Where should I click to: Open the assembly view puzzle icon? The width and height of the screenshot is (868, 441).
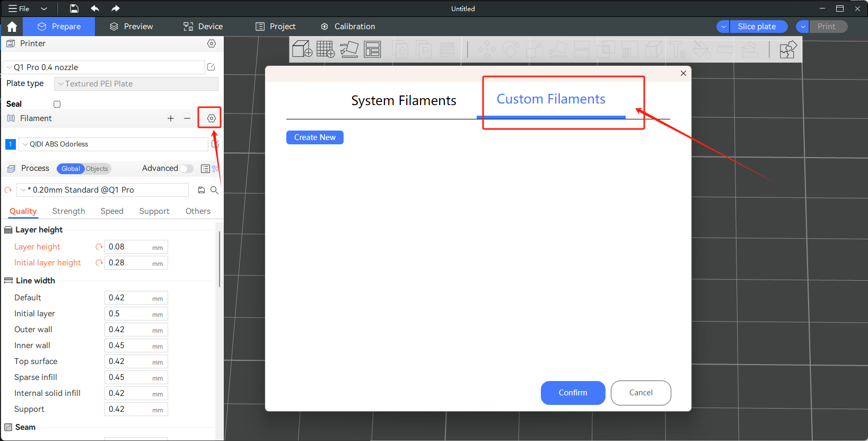[788, 49]
